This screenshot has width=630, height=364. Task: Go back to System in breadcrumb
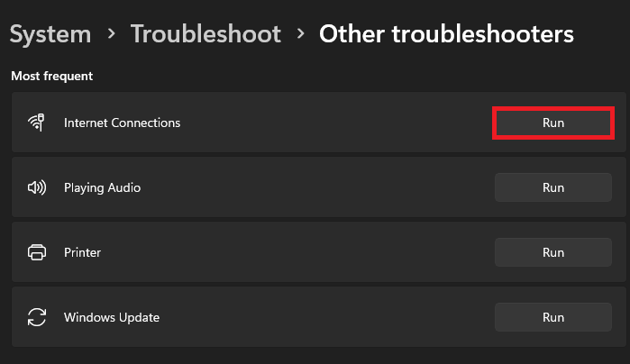[50, 34]
